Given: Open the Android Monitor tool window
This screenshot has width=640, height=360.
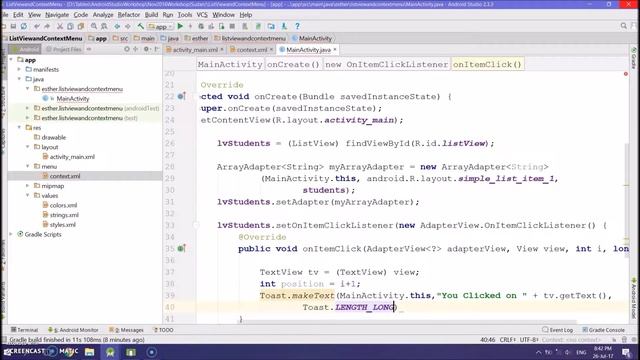Looking at the screenshot, I should pyautogui.click(x=73, y=330).
